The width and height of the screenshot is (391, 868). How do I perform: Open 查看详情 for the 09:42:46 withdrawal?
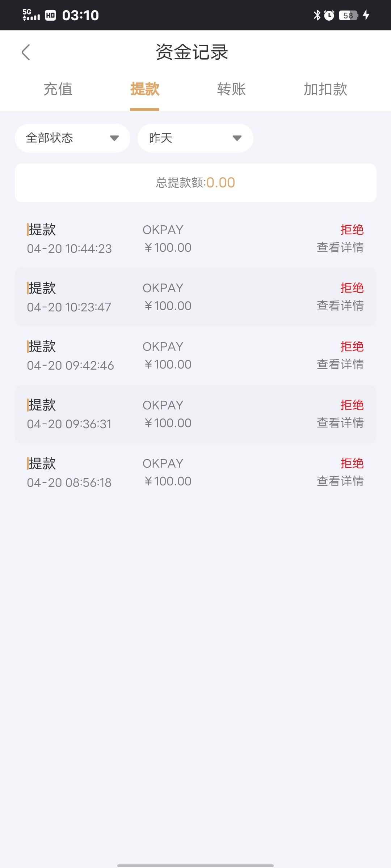coord(340,365)
